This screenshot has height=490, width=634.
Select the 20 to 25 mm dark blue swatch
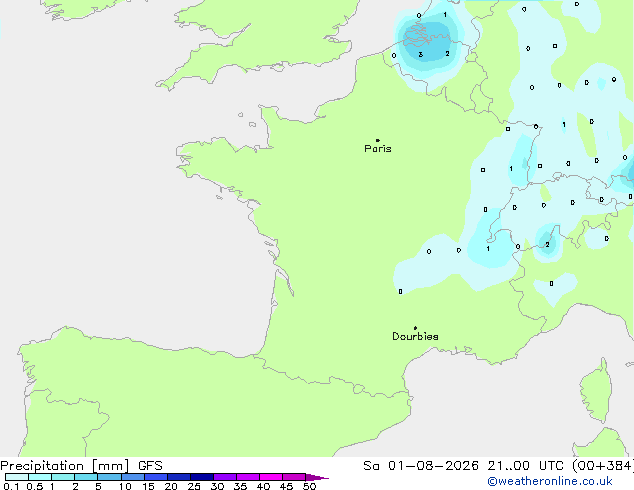(x=179, y=477)
